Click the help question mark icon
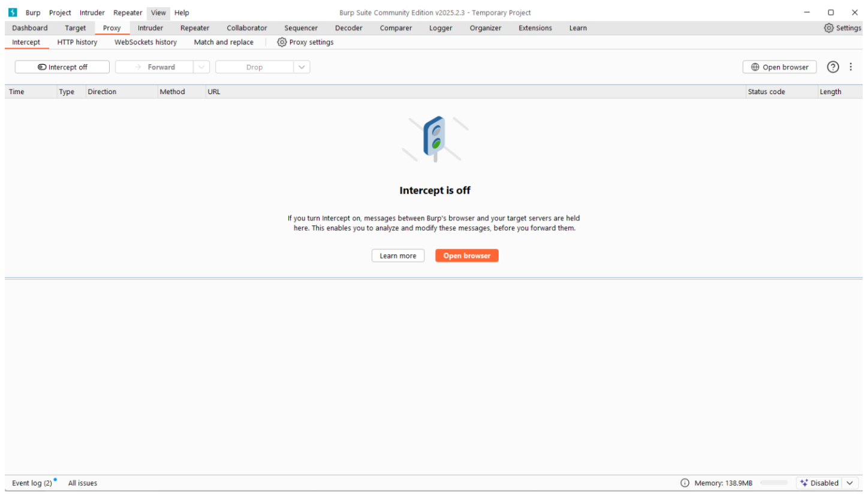Viewport: 868px width, 500px height. tap(833, 67)
